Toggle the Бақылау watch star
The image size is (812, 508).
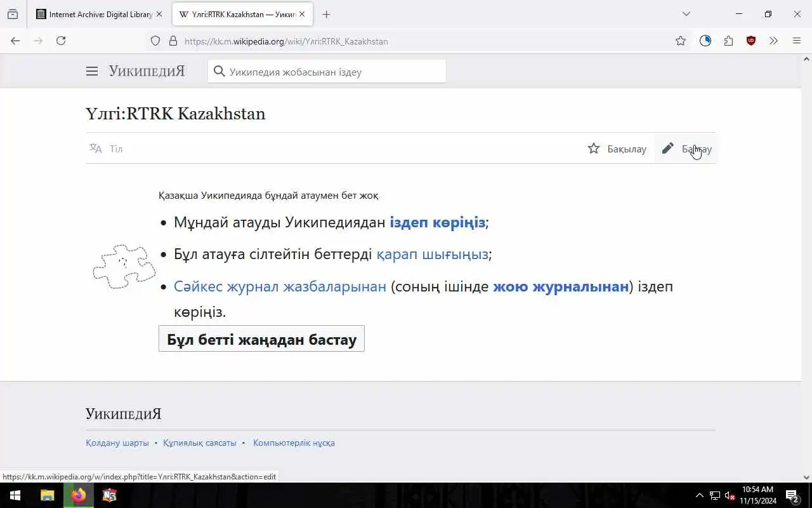tap(617, 149)
